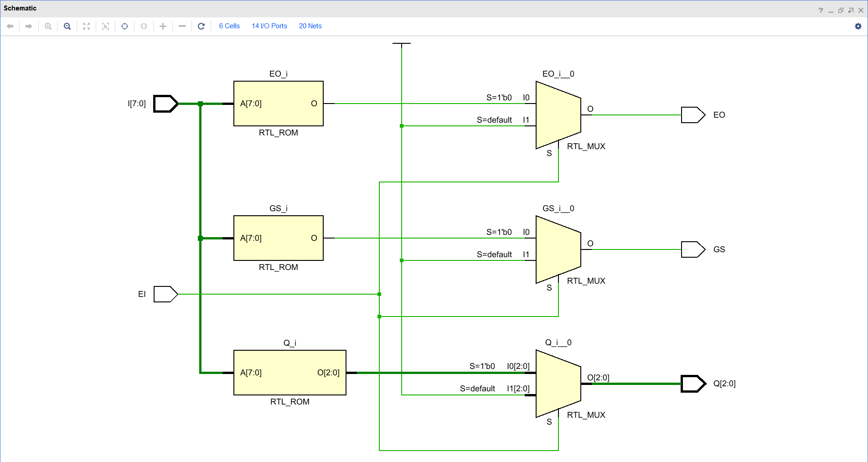Image resolution: width=868 pixels, height=462 pixels.
Task: Open the 6 Cells link
Action: [229, 26]
